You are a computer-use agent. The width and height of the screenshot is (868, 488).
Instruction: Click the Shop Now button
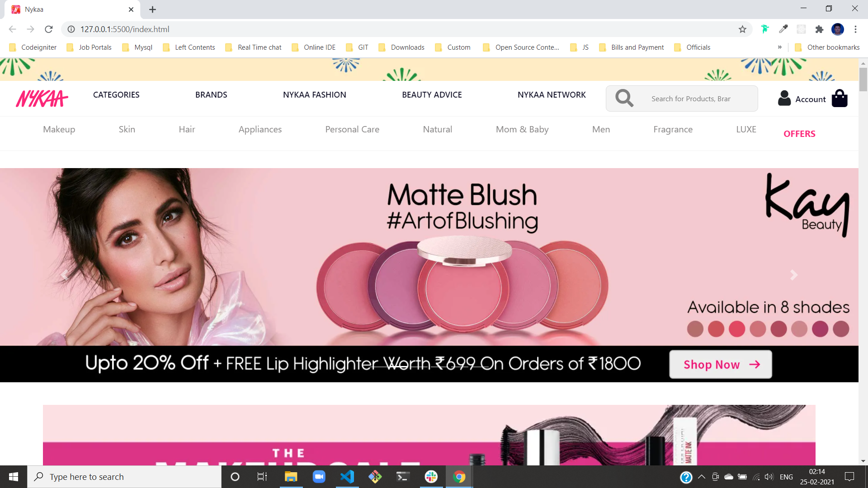coord(721,364)
